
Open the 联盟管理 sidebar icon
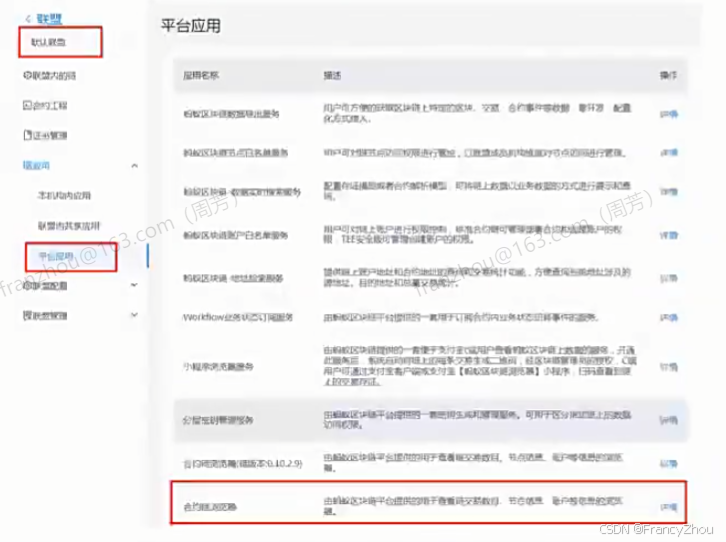tap(27, 316)
